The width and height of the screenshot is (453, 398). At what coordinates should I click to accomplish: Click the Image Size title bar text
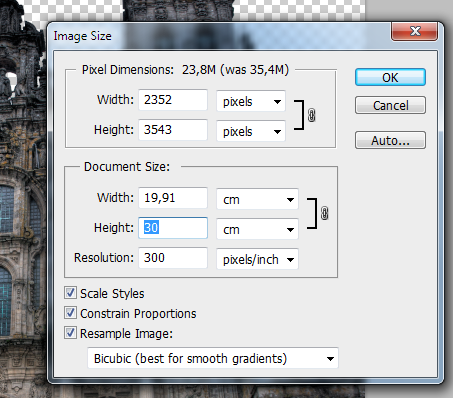83,36
